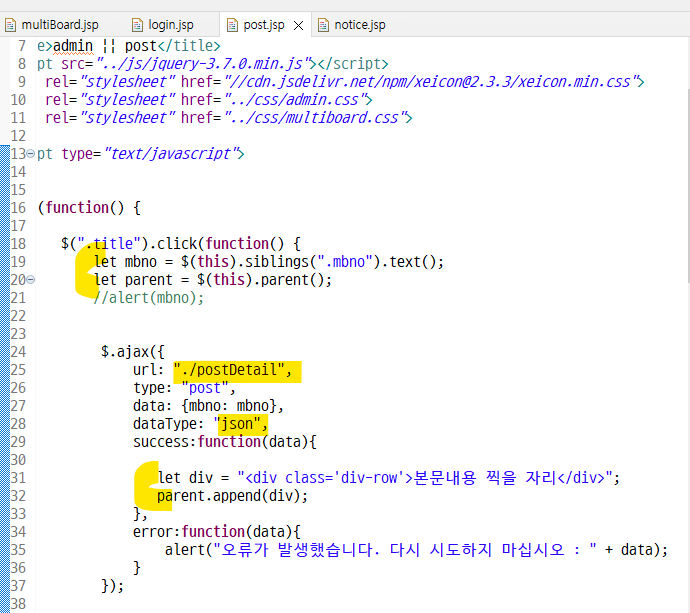Click the siblings('.mbno') call
Image resolution: width=690 pixels, height=613 pixels.
click(x=312, y=262)
